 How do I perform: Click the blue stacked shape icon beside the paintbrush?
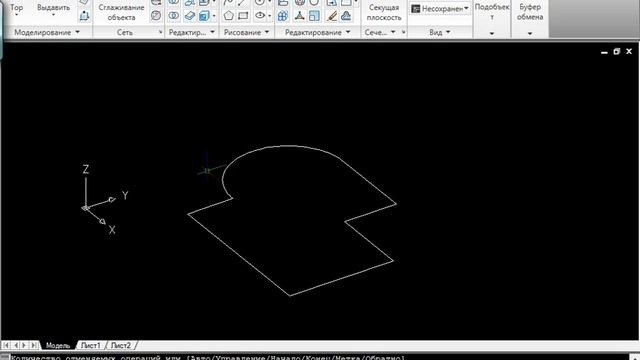pyautogui.click(x=346, y=16)
